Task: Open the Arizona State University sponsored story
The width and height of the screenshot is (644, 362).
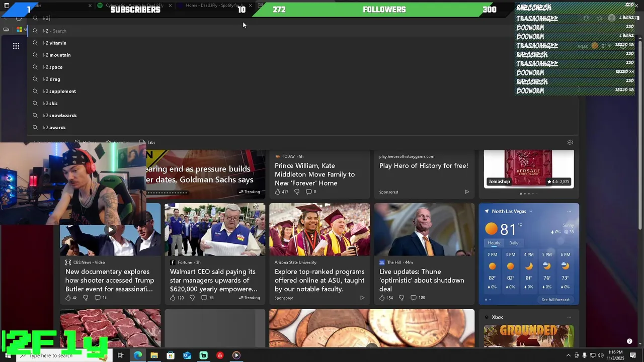Action: [x=319, y=280]
